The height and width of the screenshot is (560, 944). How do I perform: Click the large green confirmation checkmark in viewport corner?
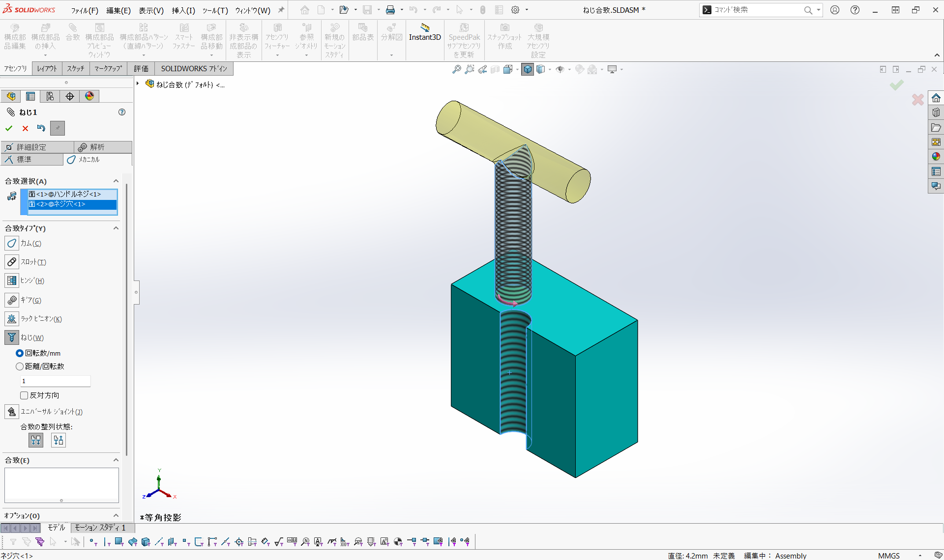click(x=897, y=85)
